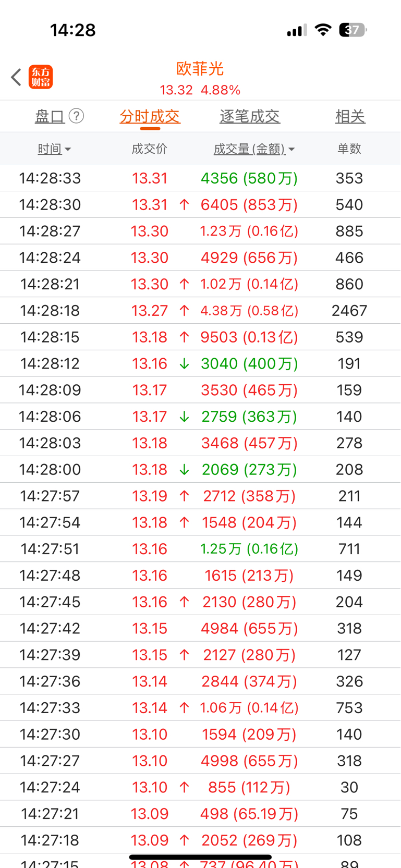This screenshot has width=401, height=868.
Task: Tap the battery indicator in the status bar
Action: tap(353, 30)
